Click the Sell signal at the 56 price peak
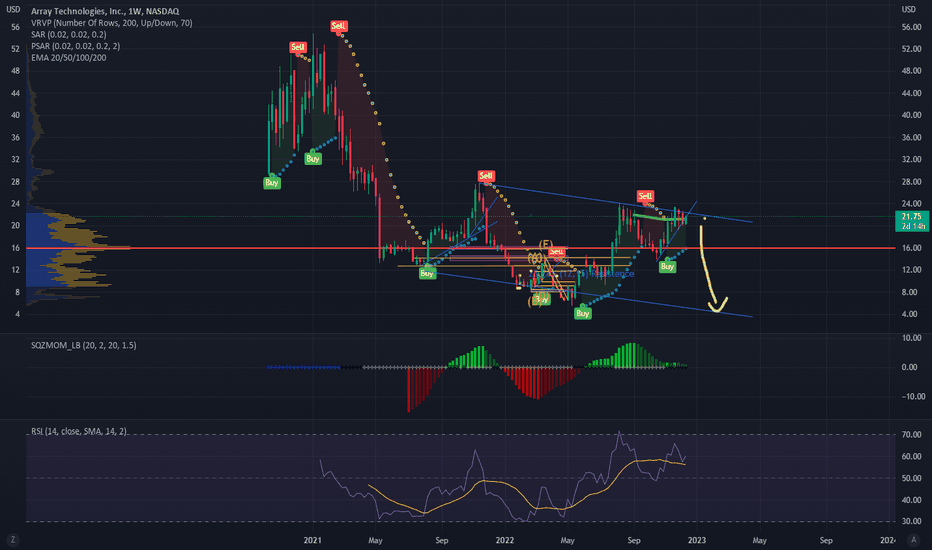 (x=338, y=26)
